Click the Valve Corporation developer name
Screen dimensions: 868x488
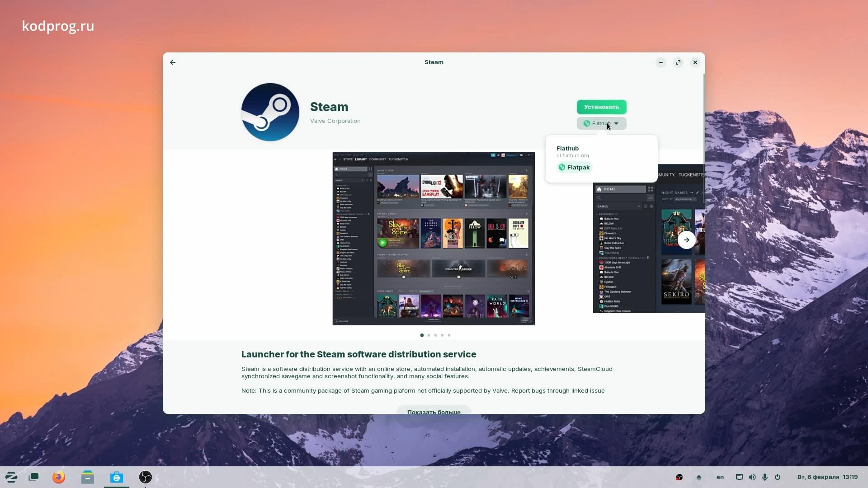[x=335, y=121]
